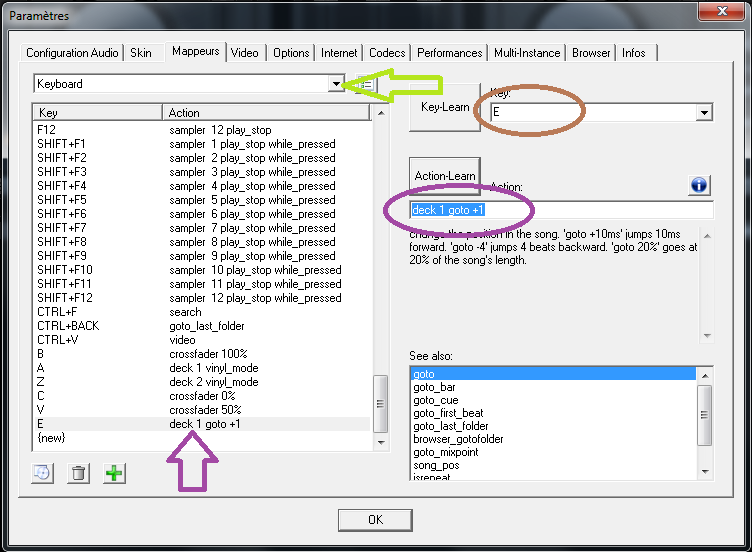Switch to the Internet tab
Viewport: 752px width, 552px height.
pyautogui.click(x=339, y=53)
